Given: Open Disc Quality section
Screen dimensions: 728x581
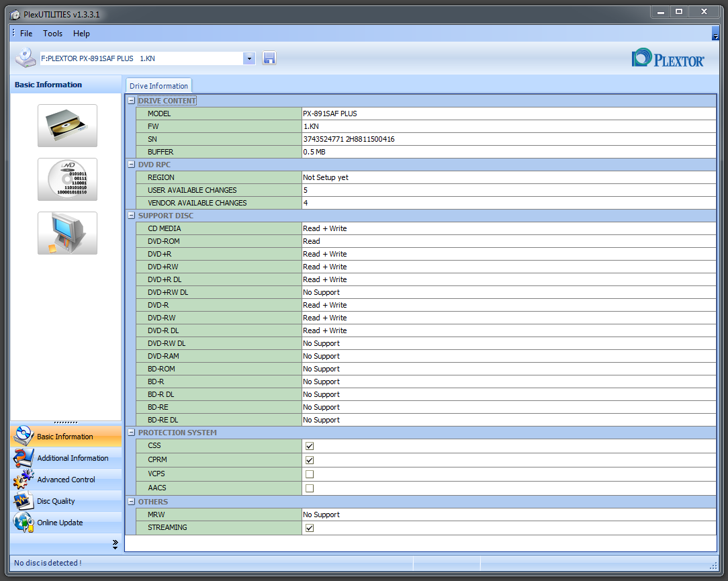Looking at the screenshot, I should pyautogui.click(x=66, y=501).
